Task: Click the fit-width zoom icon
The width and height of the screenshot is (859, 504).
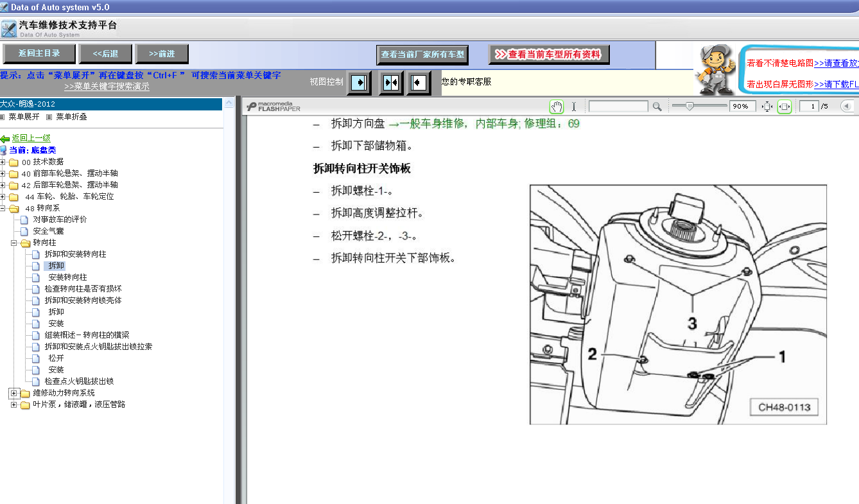Action: [x=784, y=107]
